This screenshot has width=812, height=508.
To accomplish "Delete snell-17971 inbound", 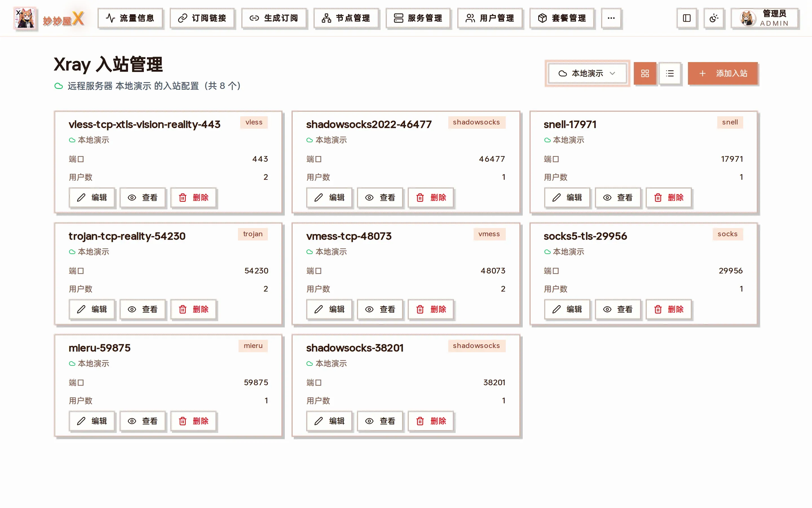I will pyautogui.click(x=668, y=198).
